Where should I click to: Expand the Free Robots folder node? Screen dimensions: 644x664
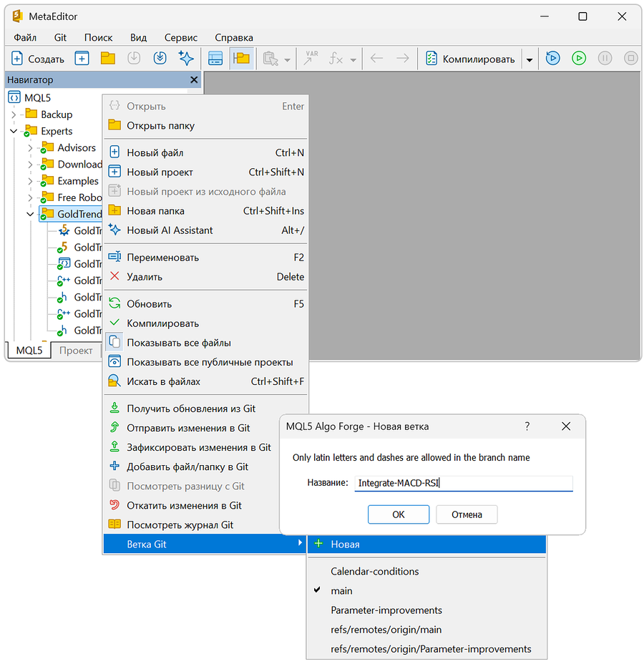(30, 197)
